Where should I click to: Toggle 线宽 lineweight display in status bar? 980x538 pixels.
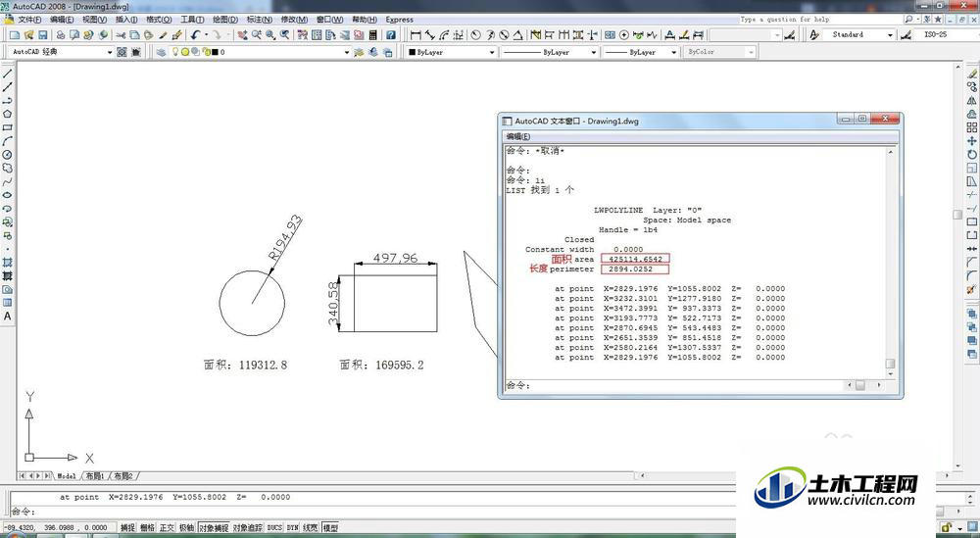[x=311, y=528]
